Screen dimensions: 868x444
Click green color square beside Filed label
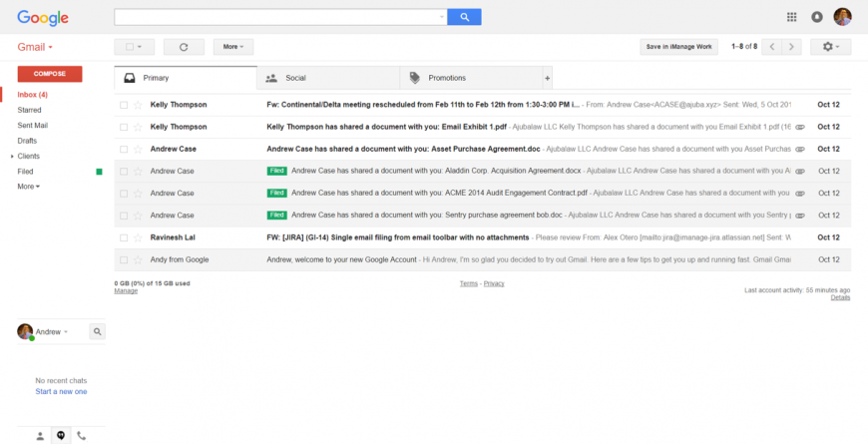[99, 172]
